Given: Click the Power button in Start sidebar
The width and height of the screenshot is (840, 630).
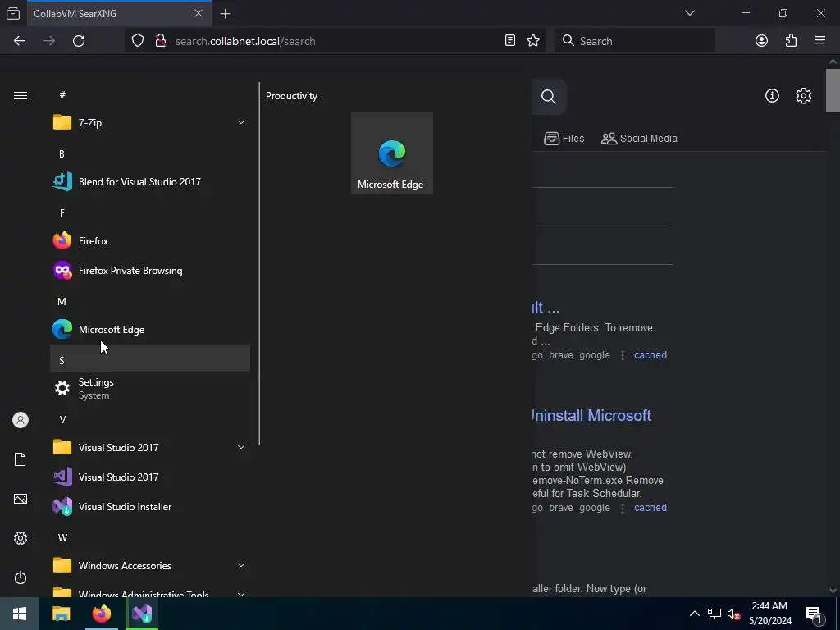Looking at the screenshot, I should (x=21, y=577).
